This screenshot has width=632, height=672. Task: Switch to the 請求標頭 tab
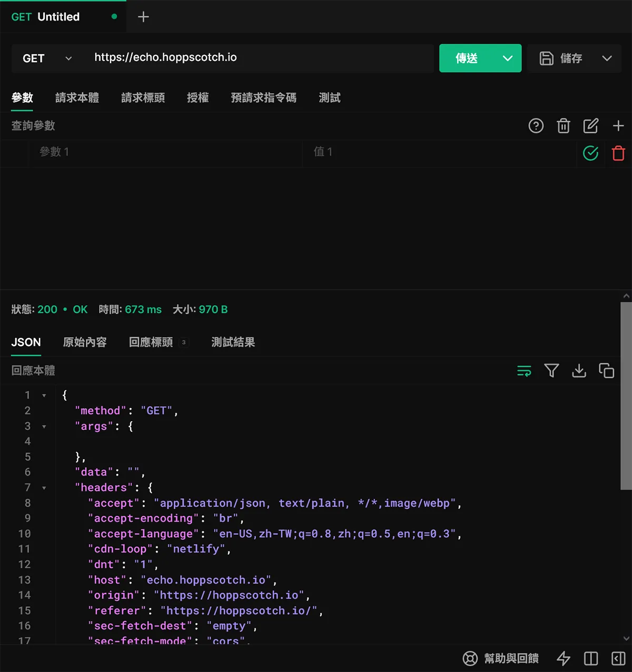pyautogui.click(x=143, y=98)
